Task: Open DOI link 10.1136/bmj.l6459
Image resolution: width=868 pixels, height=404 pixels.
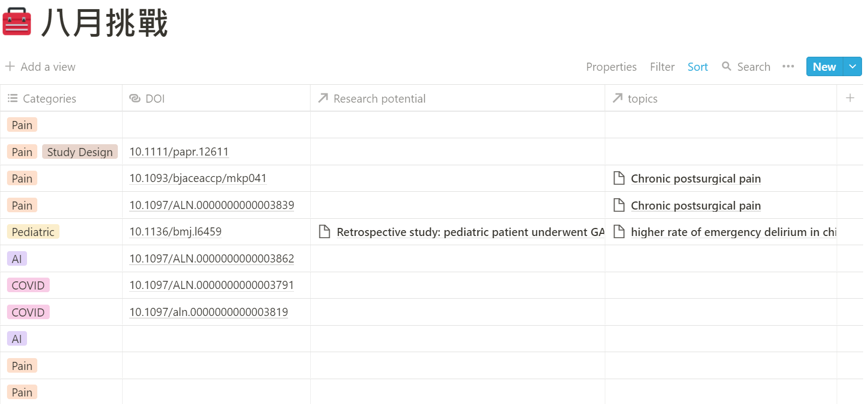Action: point(176,232)
